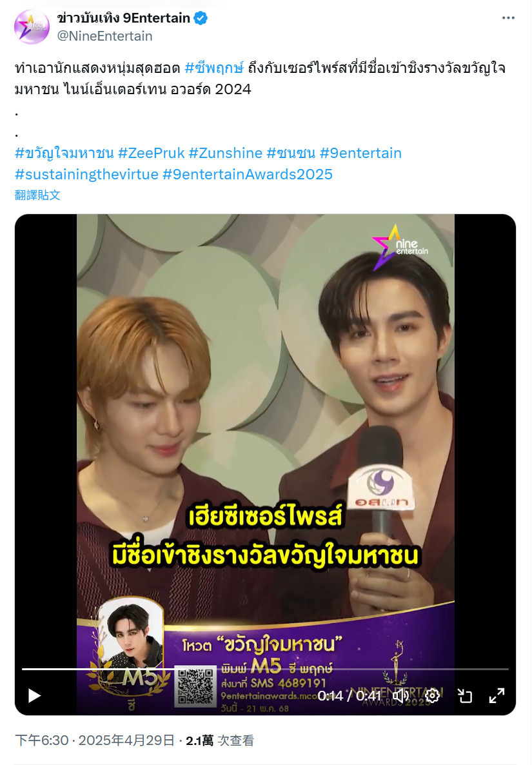Open the post timestamp 2025年4月29日
The image size is (532, 765).
(x=95, y=740)
